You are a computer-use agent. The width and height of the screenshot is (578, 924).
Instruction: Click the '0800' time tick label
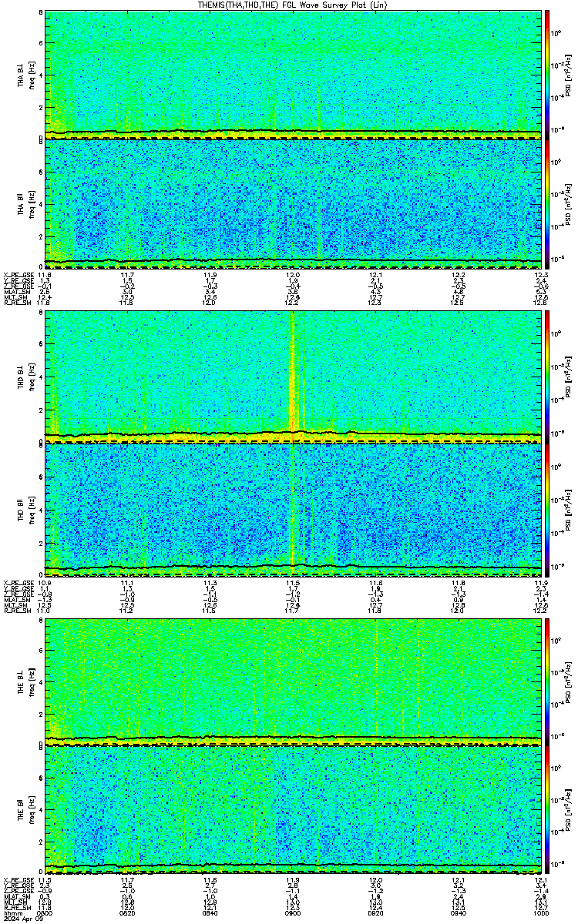(x=45, y=914)
